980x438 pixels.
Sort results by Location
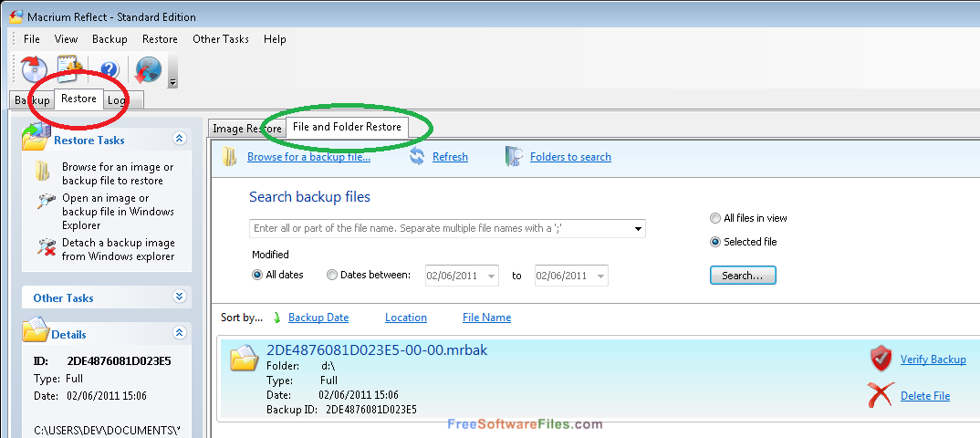pyautogui.click(x=406, y=318)
